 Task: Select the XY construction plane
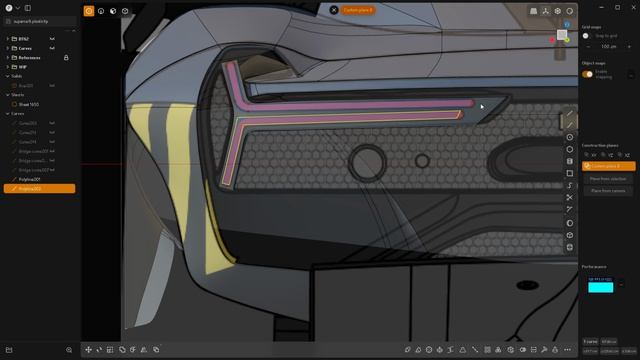click(591, 155)
